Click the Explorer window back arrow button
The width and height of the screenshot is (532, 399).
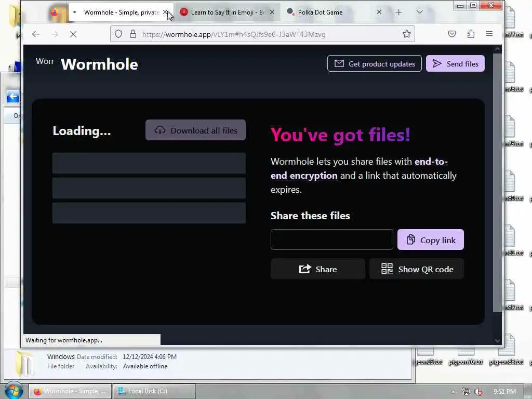point(12,97)
